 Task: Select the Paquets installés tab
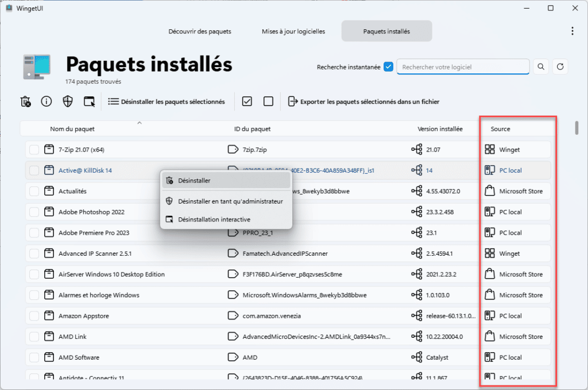pos(386,31)
